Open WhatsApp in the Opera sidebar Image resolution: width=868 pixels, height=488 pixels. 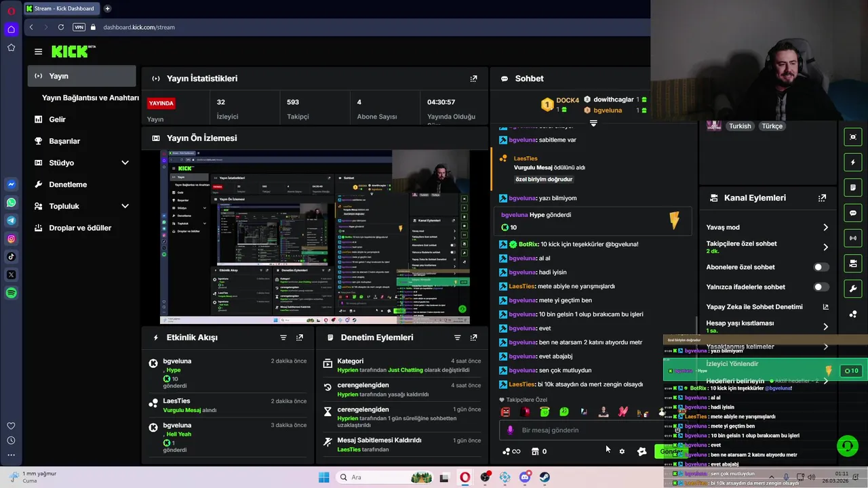[12, 203]
